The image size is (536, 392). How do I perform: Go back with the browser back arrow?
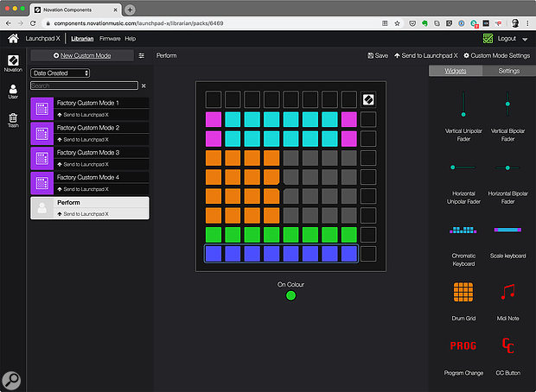coord(9,23)
